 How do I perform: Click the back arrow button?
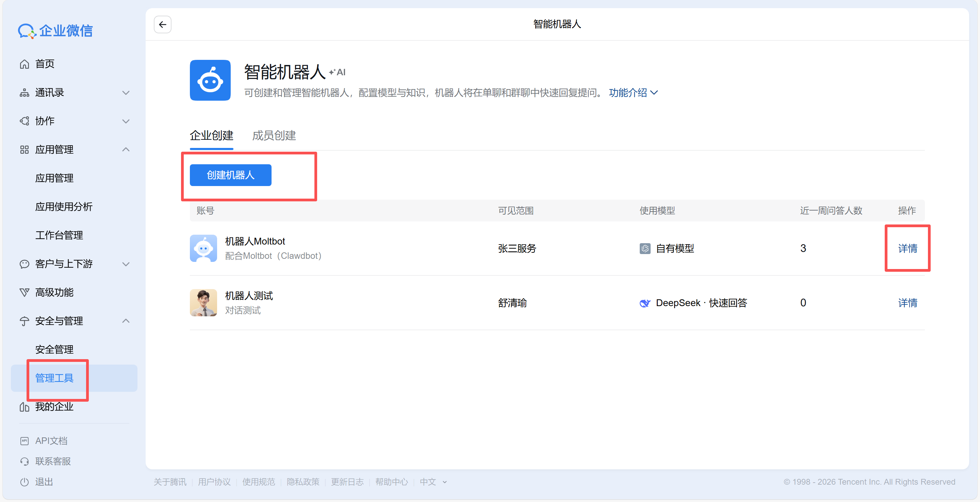pyautogui.click(x=162, y=25)
